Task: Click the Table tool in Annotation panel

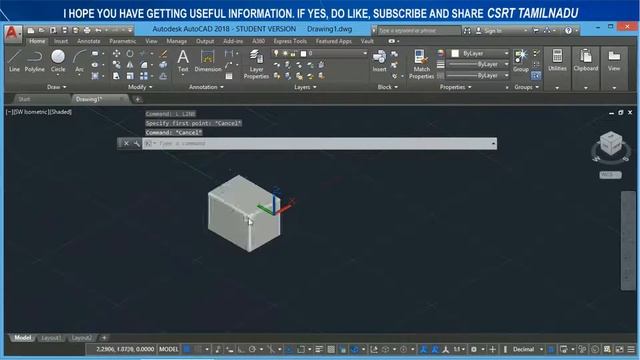Action: pos(229,76)
